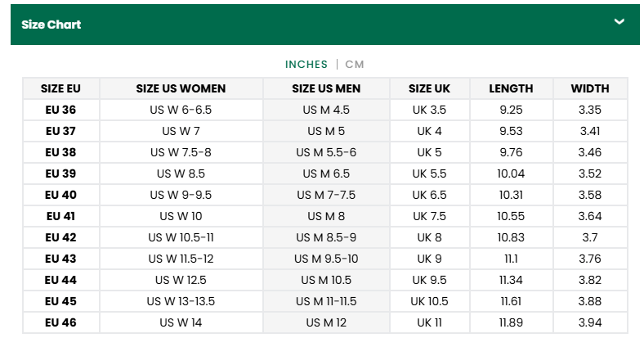Select the EU 42 row label
This screenshot has height=356, width=644.
point(61,237)
